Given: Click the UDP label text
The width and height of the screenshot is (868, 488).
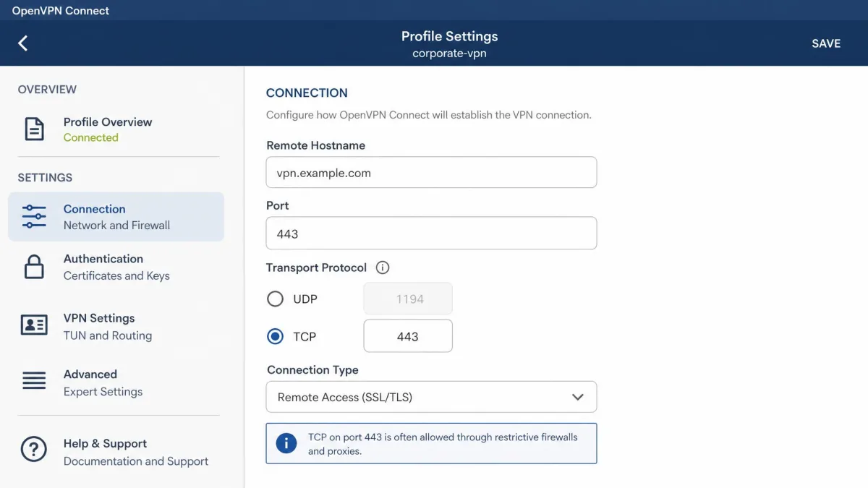Looking at the screenshot, I should 305,299.
